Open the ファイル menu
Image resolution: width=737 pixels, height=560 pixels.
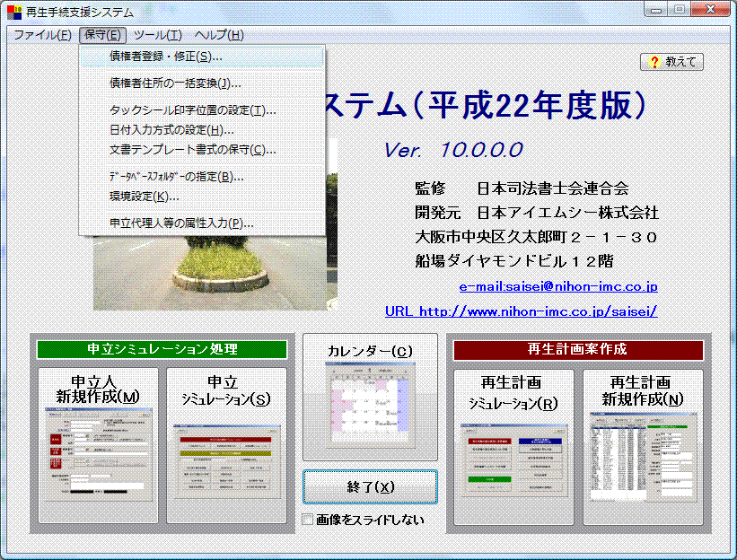pyautogui.click(x=42, y=35)
